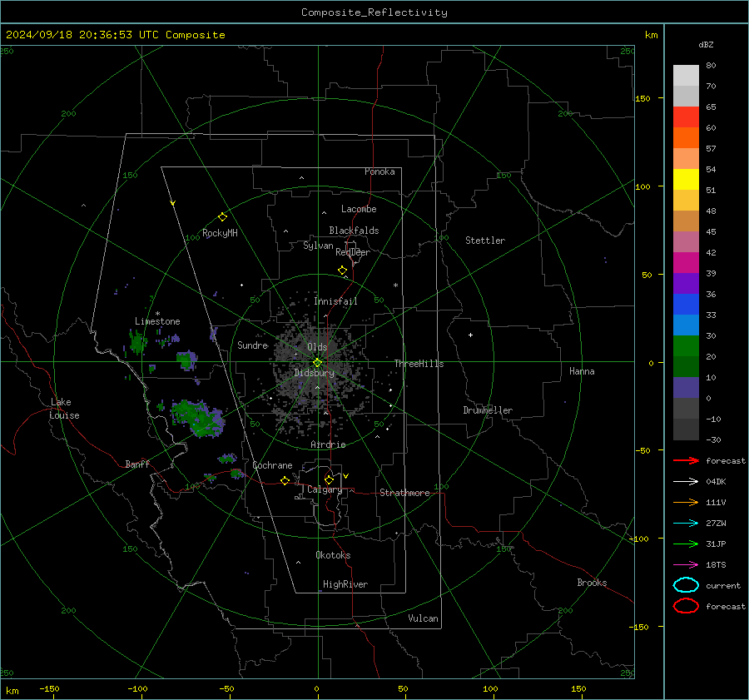Viewport: 749px width, 700px height.
Task: Click the green 31JP arrow icon
Action: coord(686,544)
